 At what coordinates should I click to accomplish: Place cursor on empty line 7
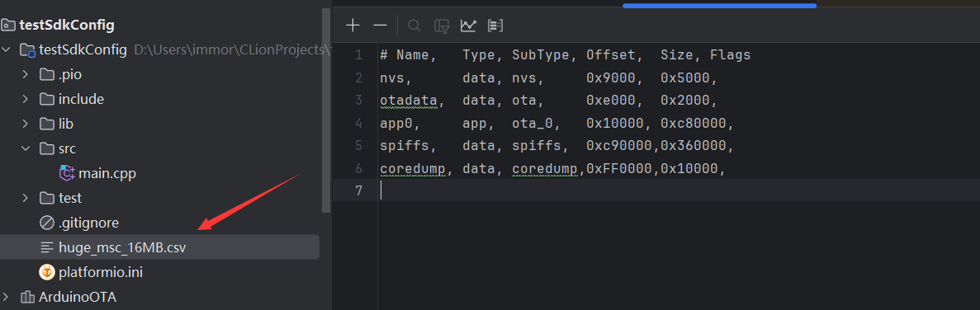pyautogui.click(x=679, y=190)
